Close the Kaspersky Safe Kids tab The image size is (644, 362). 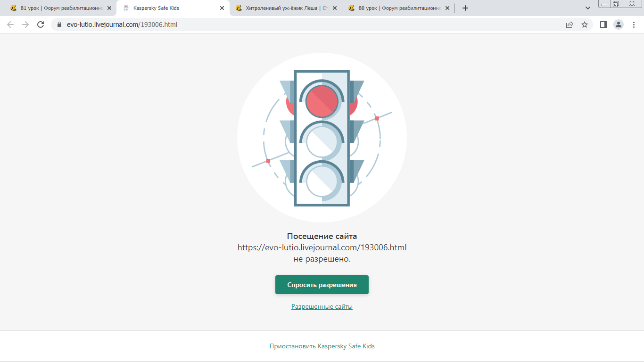click(222, 8)
